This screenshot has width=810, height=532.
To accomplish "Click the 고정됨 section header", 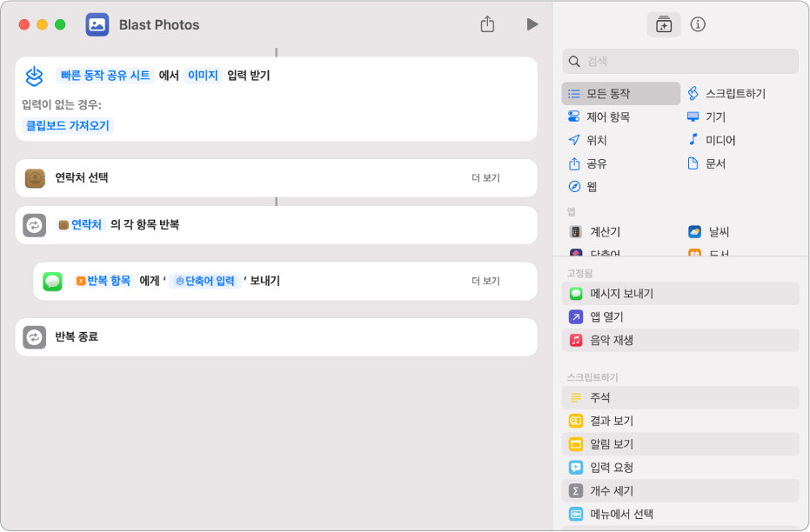I will [579, 273].
